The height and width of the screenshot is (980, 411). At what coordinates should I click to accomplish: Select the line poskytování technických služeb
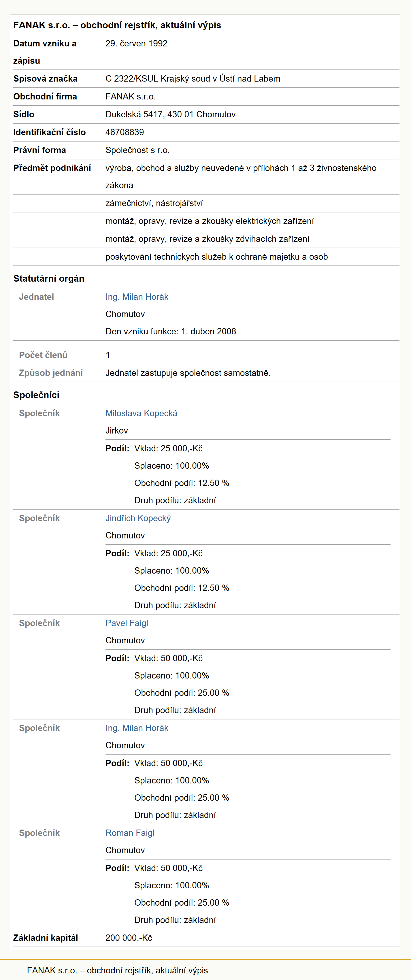tap(216, 257)
